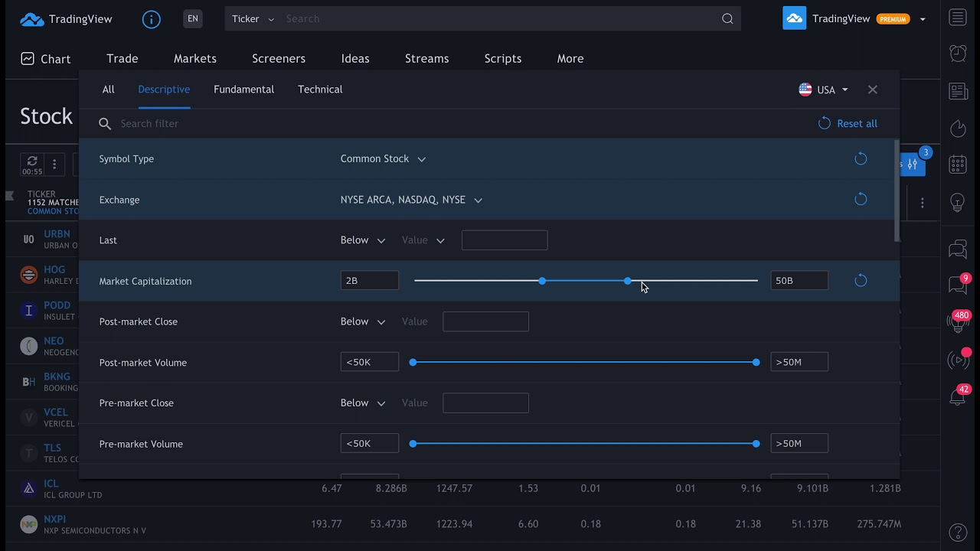Open the Post-market Close Below dropdown
This screenshot has height=551, width=980.
point(362,321)
